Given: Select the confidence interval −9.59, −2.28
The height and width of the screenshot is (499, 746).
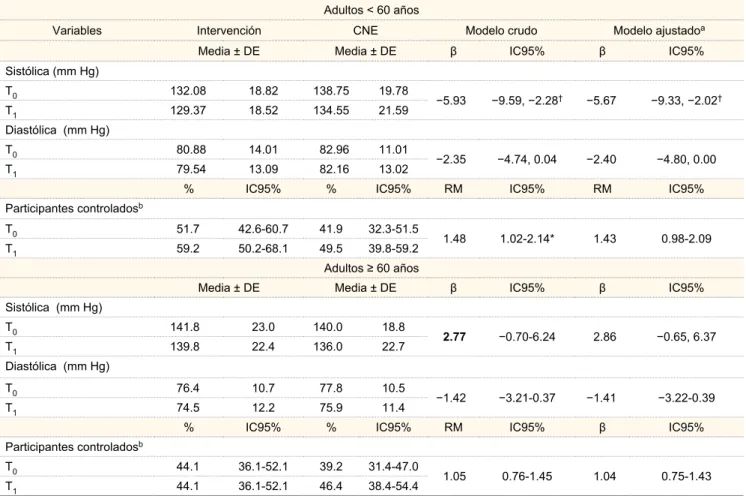Looking at the screenshot, I should pos(527,100).
